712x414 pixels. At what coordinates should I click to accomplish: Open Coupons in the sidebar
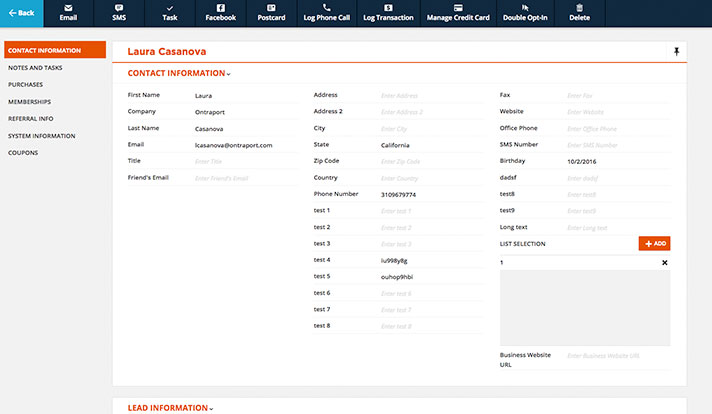coord(23,153)
